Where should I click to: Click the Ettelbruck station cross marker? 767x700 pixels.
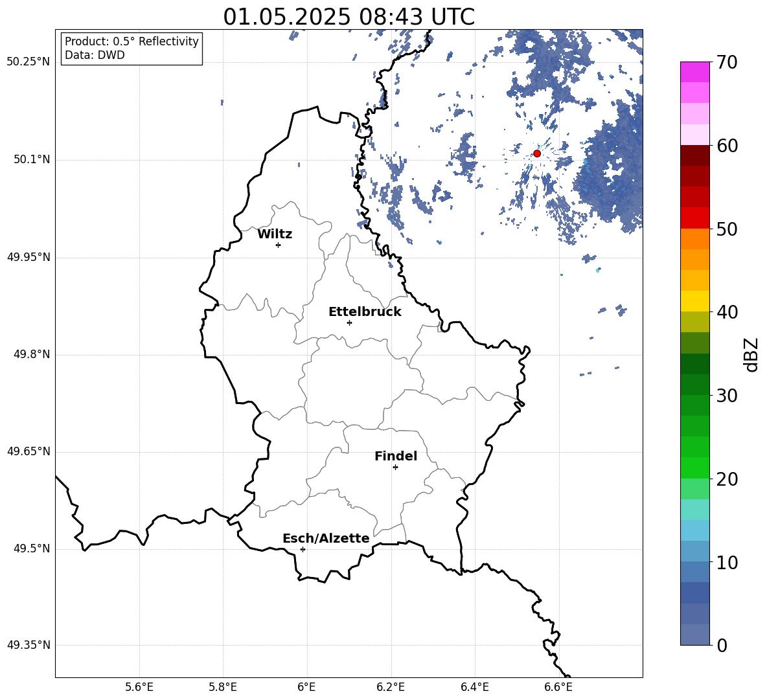(x=349, y=322)
